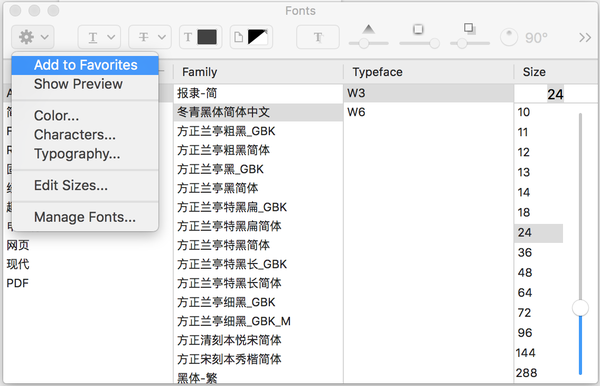
Task: Choose Manage Fonts... from the menu
Action: (85, 217)
